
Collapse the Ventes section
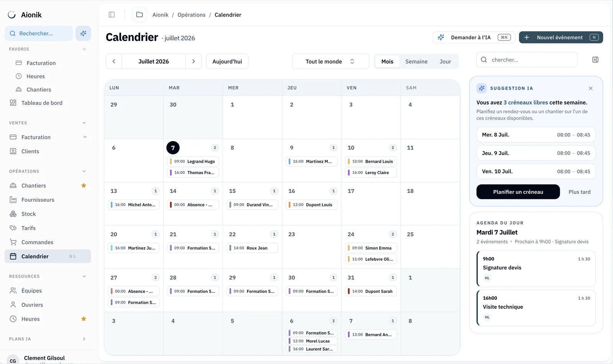pyautogui.click(x=84, y=123)
